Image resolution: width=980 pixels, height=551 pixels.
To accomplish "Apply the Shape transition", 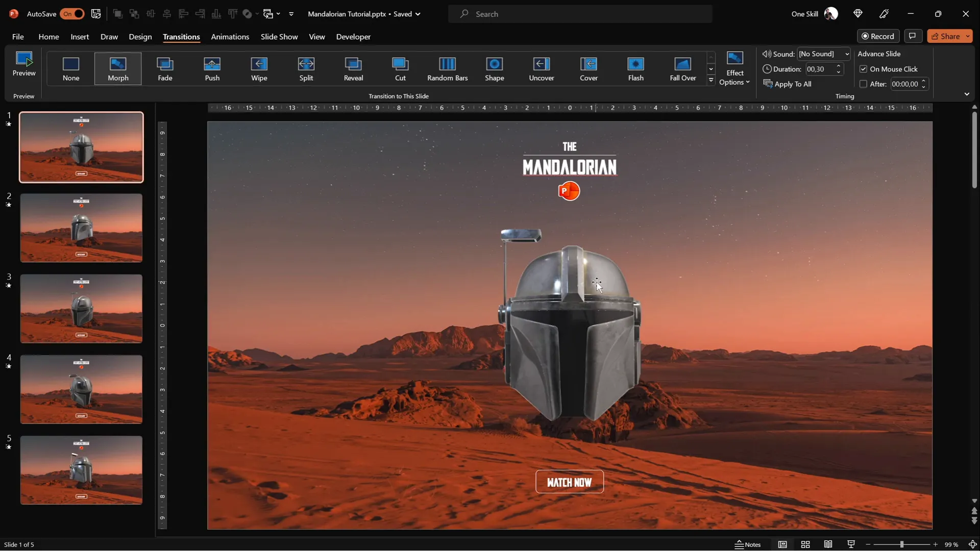I will pos(495,69).
